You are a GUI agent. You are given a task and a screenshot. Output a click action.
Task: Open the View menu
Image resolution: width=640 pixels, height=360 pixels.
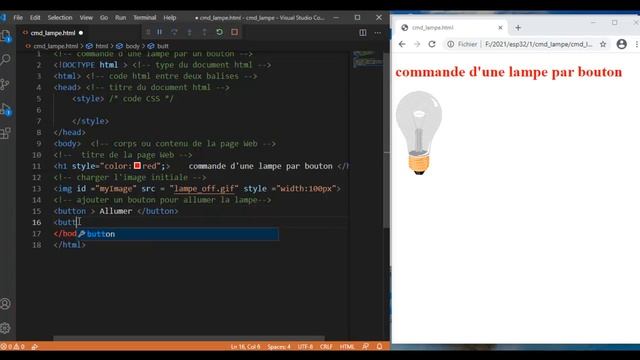(x=86, y=18)
